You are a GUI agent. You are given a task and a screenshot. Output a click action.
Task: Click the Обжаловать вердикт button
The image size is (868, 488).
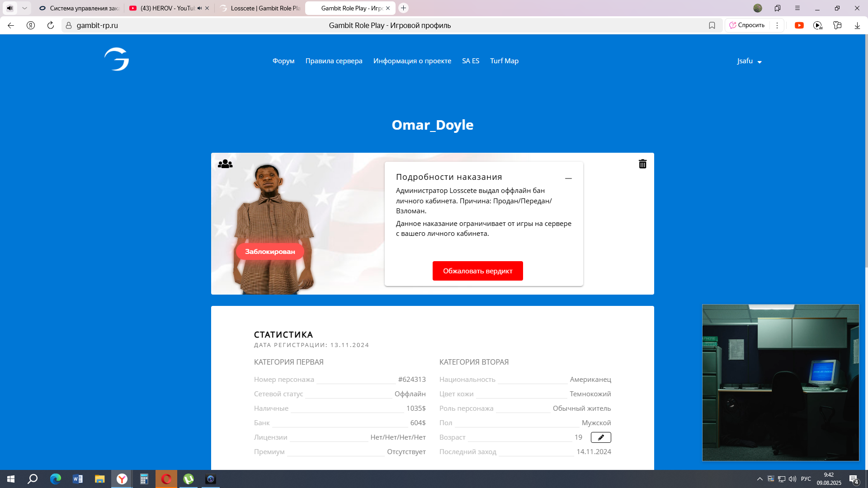click(477, 271)
